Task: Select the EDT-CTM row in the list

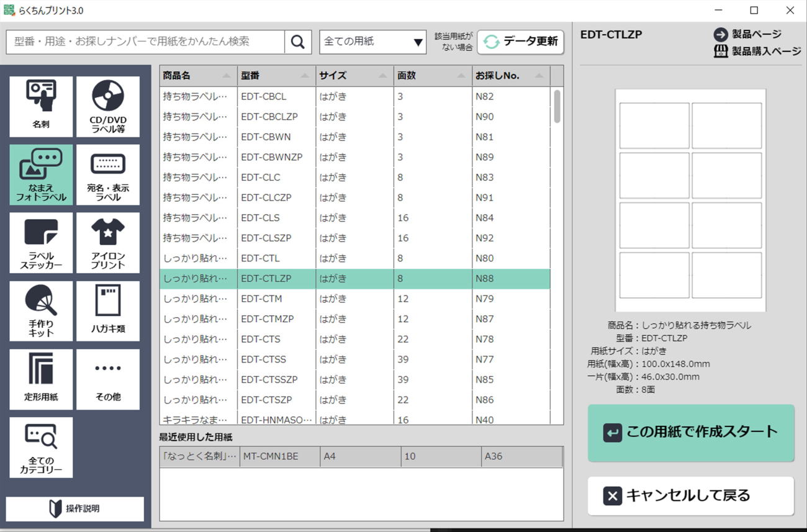Action: tap(354, 299)
